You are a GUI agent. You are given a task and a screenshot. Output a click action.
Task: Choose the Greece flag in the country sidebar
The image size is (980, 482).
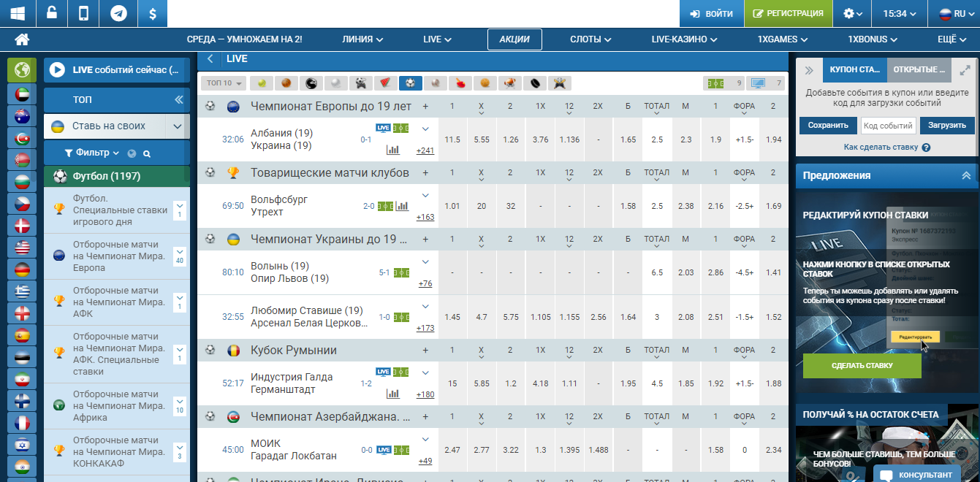[22, 291]
